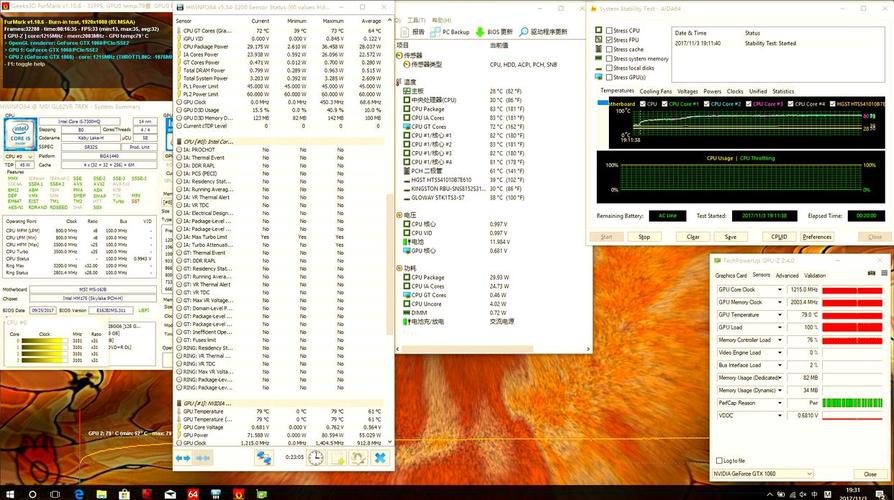Click the PC Backup toolbar icon
Image resolution: width=894 pixels, height=500 pixels.
[x=450, y=32]
